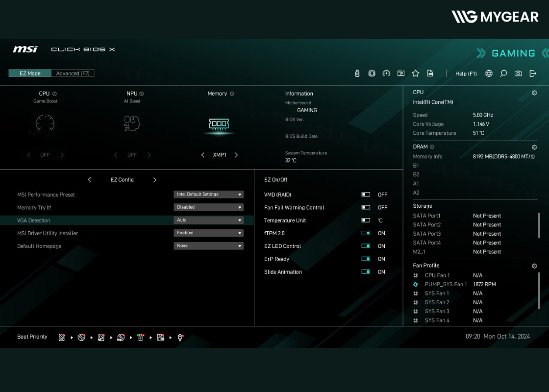Go to next EZ Config page arrow
Viewport: 549px width, 392px height.
tap(155, 180)
